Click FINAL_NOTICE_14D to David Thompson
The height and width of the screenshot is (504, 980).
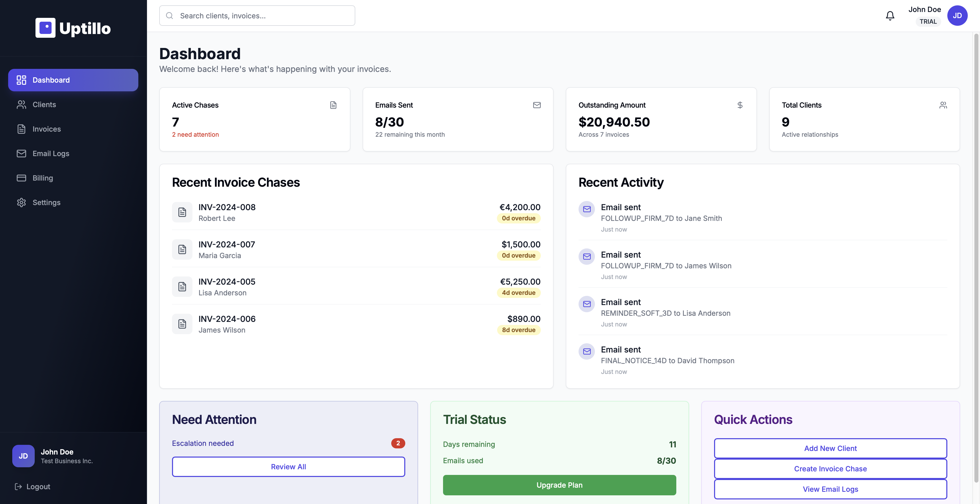(x=667, y=361)
